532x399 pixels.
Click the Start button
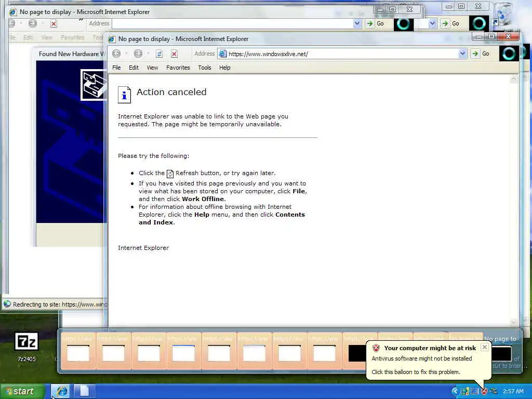click(x=22, y=391)
